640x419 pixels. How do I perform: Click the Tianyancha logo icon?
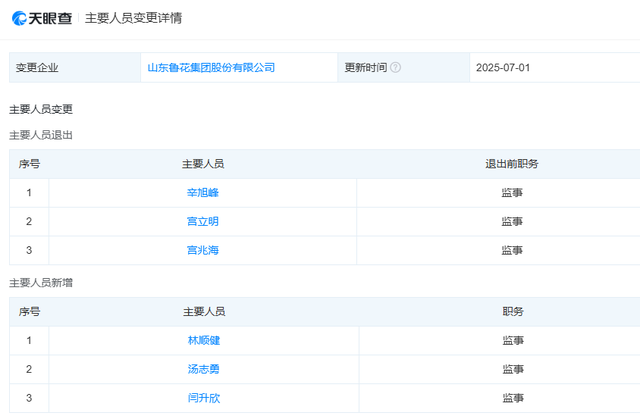click(x=19, y=18)
